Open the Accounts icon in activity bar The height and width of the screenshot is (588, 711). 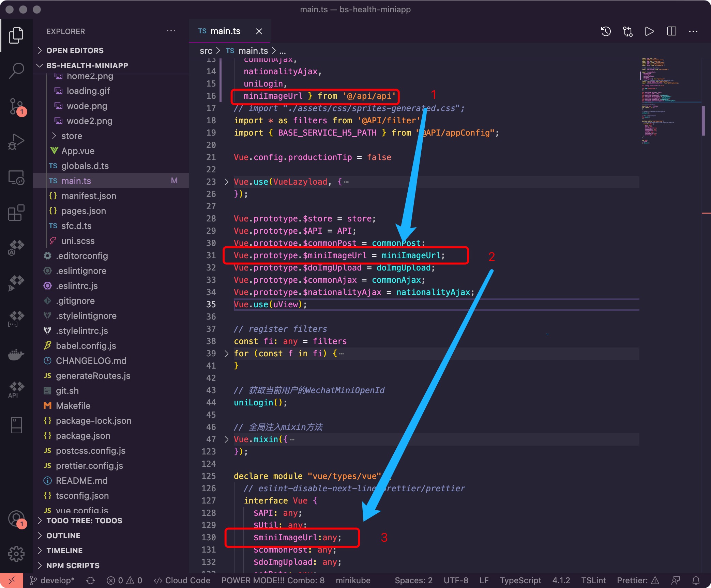(x=16, y=519)
